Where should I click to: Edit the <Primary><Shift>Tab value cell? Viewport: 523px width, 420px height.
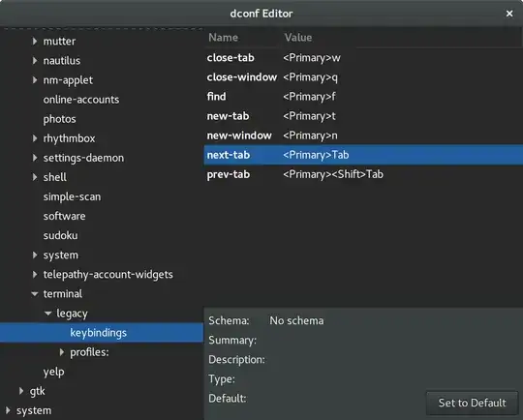pos(333,174)
